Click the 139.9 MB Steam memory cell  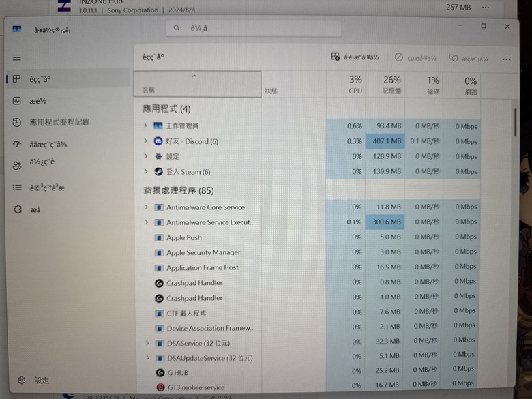coord(385,171)
